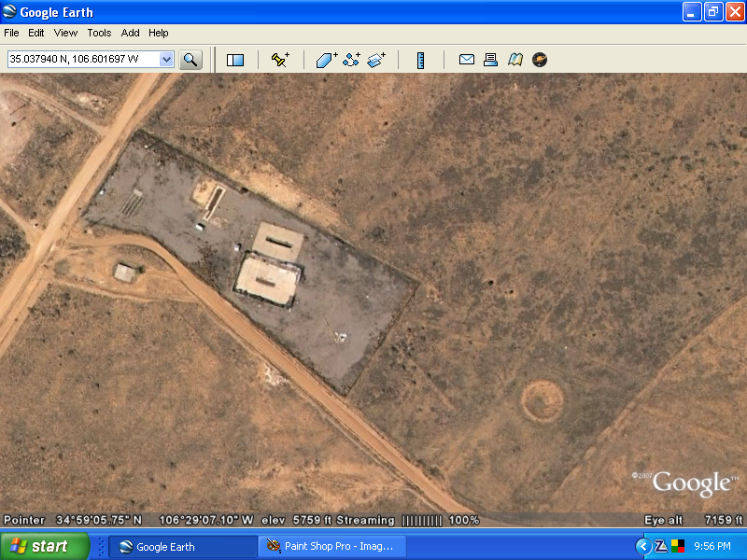The height and width of the screenshot is (560, 747).
Task: Expand hidden system tray icons arrow
Action: pyautogui.click(x=643, y=546)
